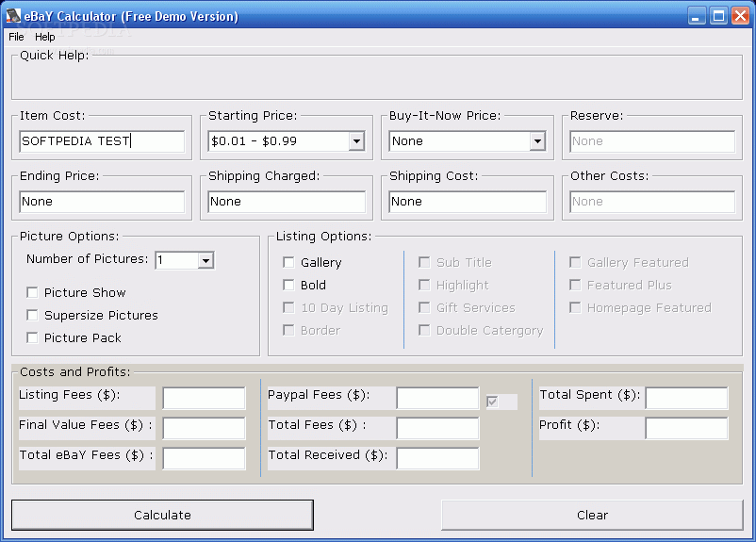Click the Ending Price input field
This screenshot has height=542, width=756.
tap(102, 202)
